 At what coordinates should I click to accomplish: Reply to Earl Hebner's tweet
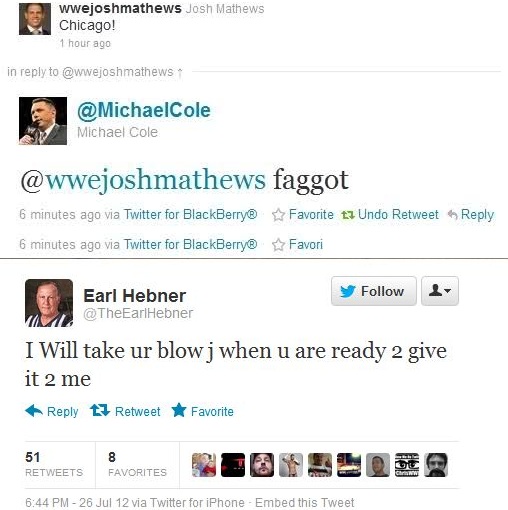(52, 411)
